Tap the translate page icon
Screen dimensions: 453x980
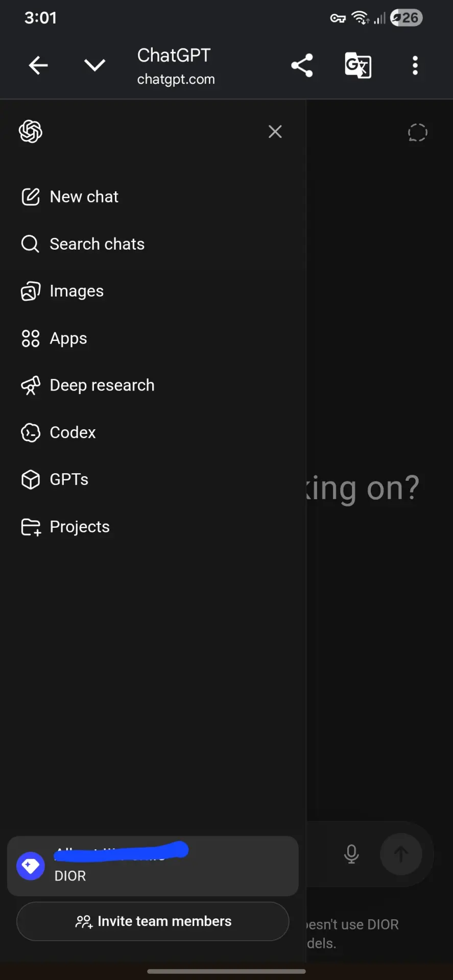click(x=358, y=65)
